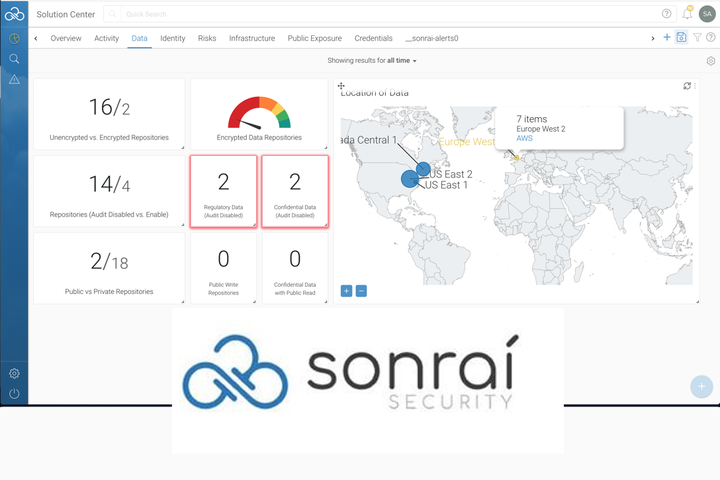The image size is (720, 480).
Task: Click the Encrypted Data Repositories gauge
Action: click(x=259, y=113)
